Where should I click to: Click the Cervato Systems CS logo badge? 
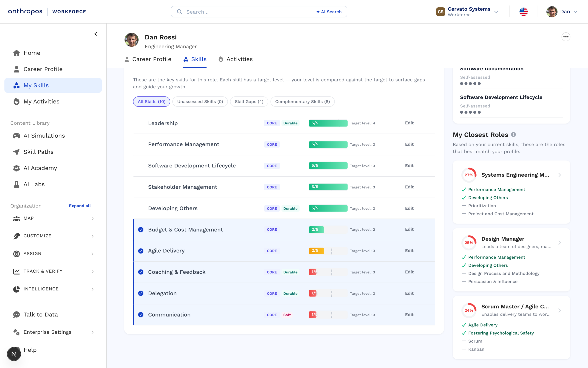click(441, 12)
